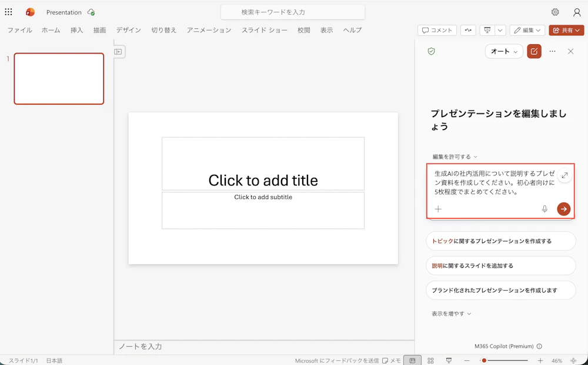The height and width of the screenshot is (365, 588).
Task: Switch to Slide Sorter grid view
Action: coord(430,360)
